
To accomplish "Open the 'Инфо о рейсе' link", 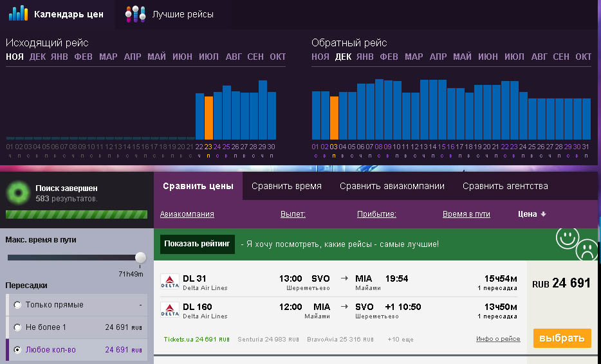I will [x=498, y=339].
